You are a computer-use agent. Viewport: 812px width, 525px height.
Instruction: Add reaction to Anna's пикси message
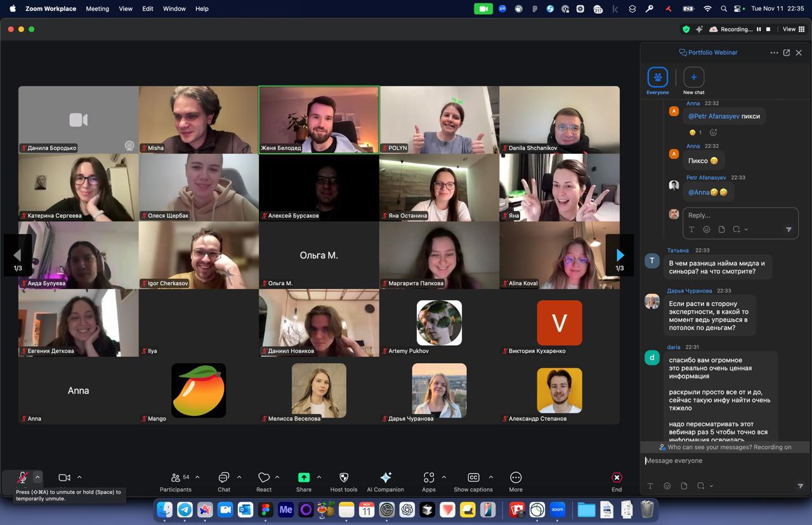(713, 132)
